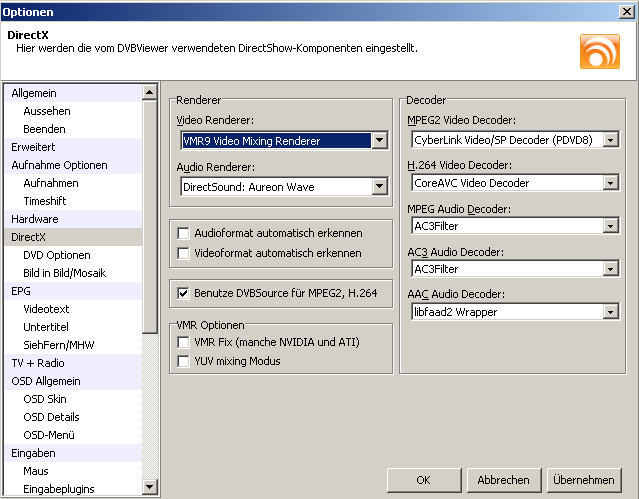The width and height of the screenshot is (639, 499).
Task: Apply changes with Übernehmen button
Action: pos(583,480)
